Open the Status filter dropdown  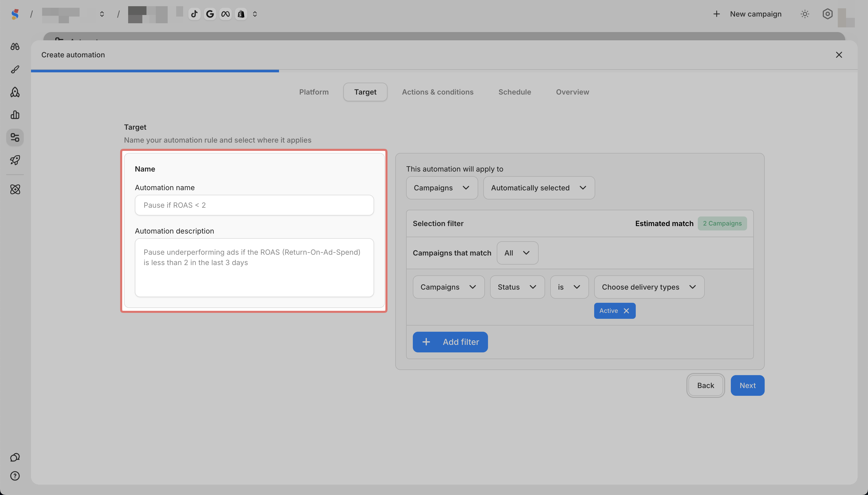coord(517,287)
